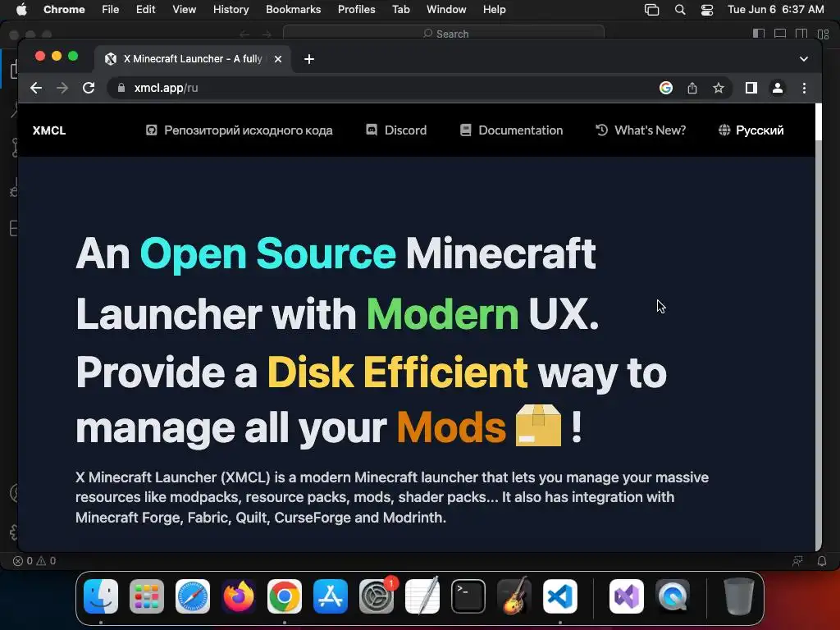Open the Русский language selector
This screenshot has height=630, width=840.
point(751,130)
